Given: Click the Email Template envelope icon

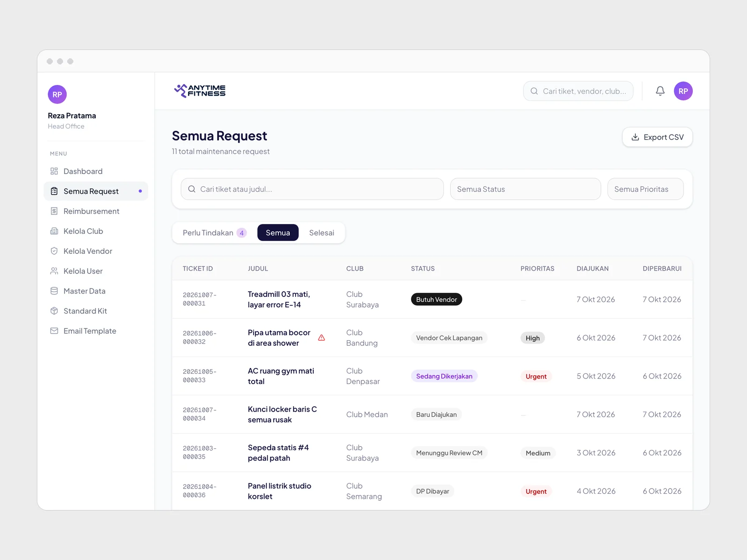Looking at the screenshot, I should point(54,331).
